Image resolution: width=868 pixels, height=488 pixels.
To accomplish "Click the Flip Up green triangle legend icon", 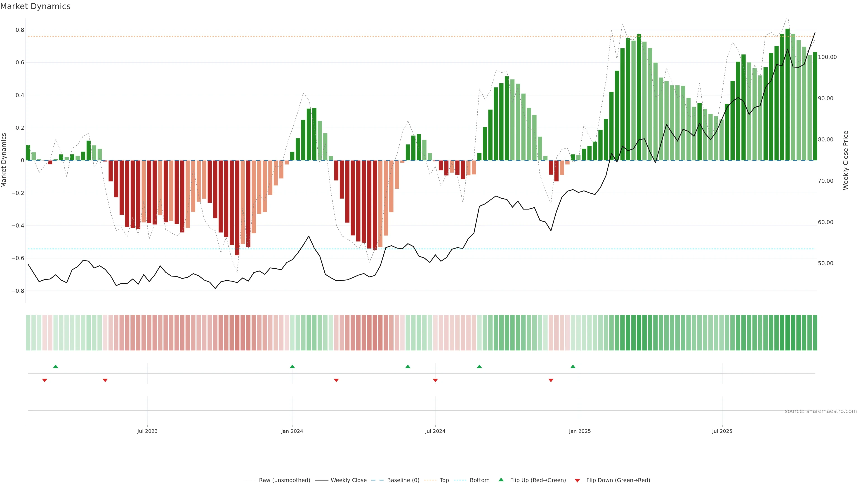I will [501, 480].
